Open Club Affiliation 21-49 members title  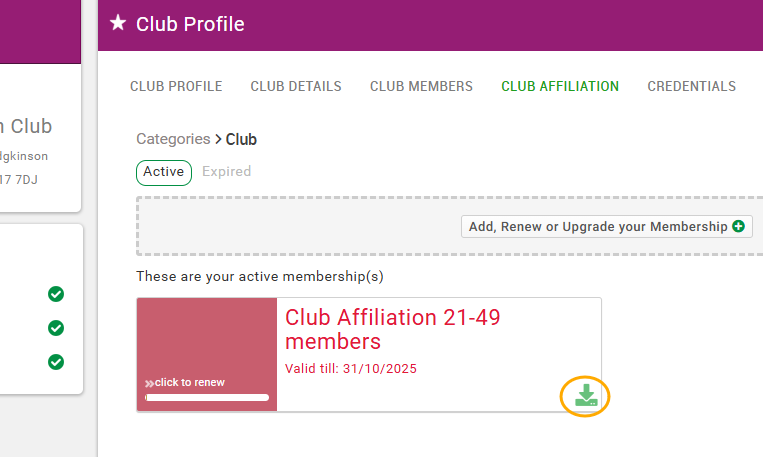point(392,329)
